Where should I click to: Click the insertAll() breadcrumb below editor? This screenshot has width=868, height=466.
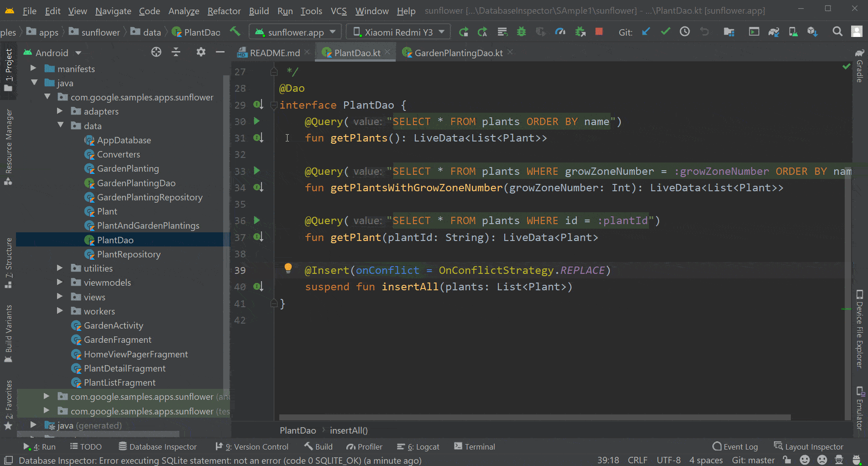[x=349, y=430]
